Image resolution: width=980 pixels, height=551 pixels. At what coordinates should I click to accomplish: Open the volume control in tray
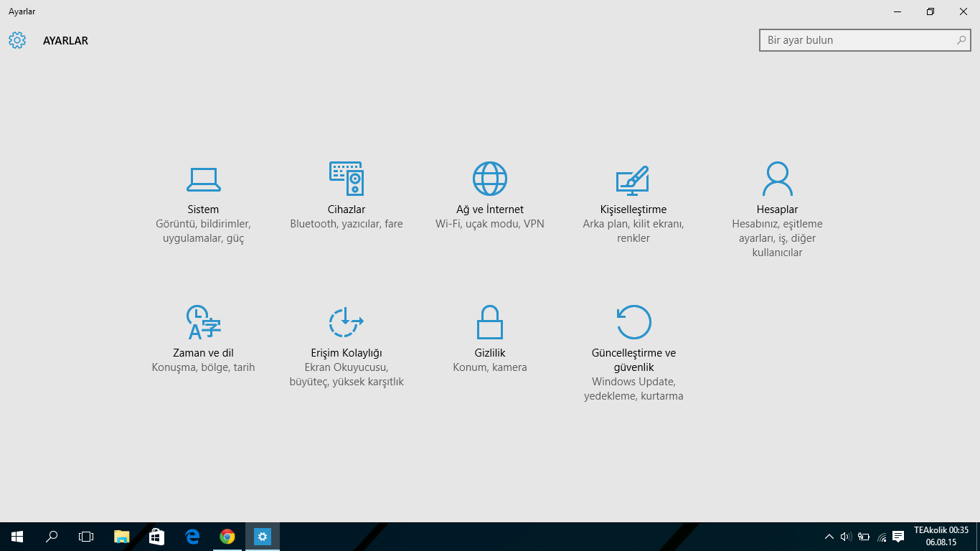tap(846, 537)
